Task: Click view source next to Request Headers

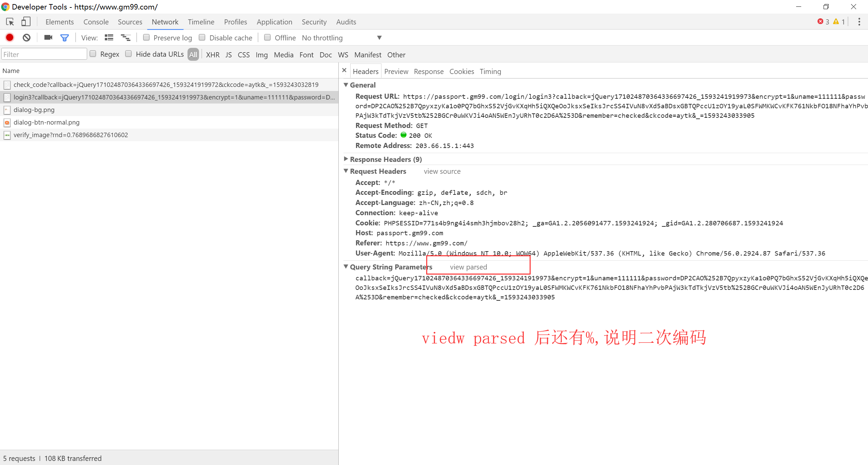Action: point(442,171)
